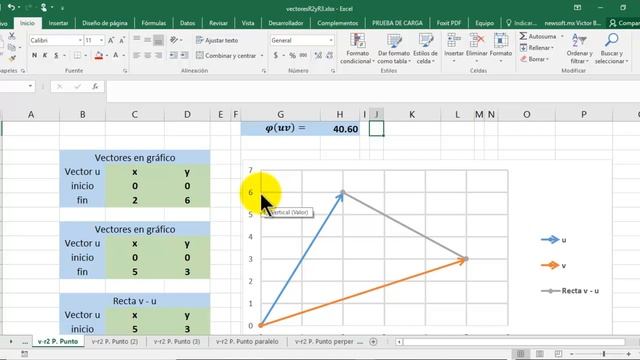Increase font size with large A
This screenshot has height=360, width=640.
point(111,40)
